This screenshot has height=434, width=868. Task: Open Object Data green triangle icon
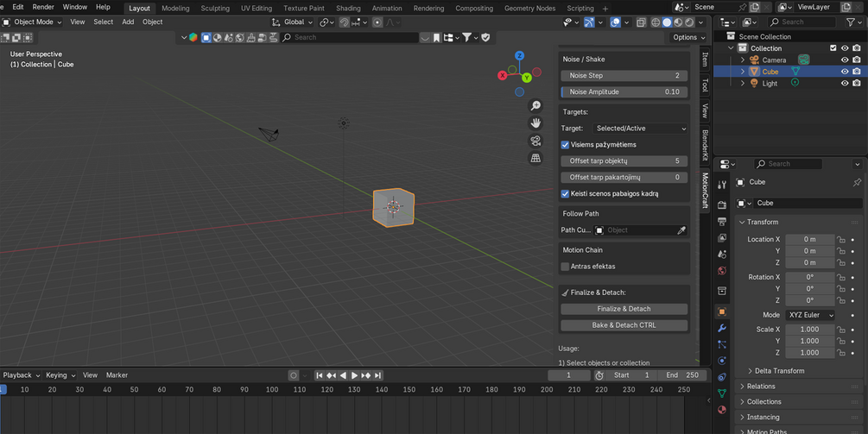point(722,393)
